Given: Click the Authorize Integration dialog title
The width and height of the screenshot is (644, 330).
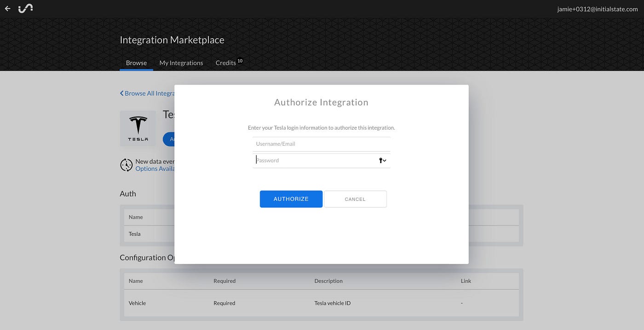Looking at the screenshot, I should (x=321, y=102).
